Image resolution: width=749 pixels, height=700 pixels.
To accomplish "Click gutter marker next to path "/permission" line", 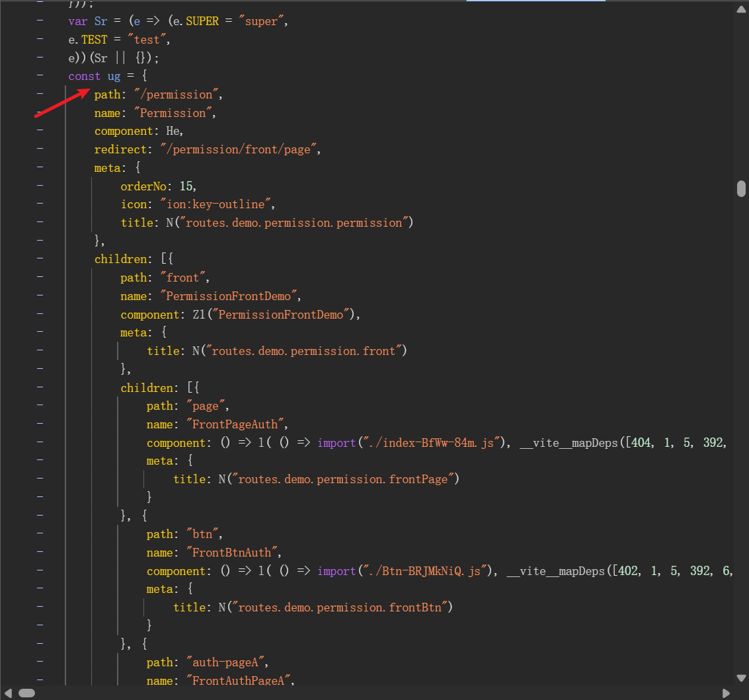I will point(40,95).
